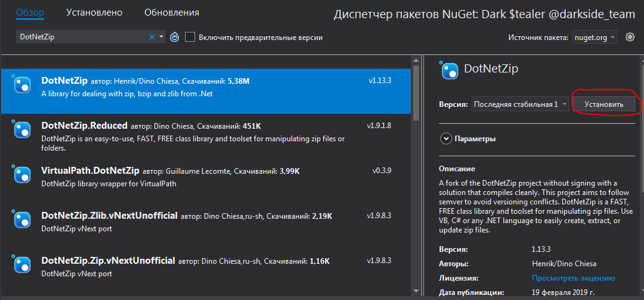The image size is (644, 300).
Task: Select DotNetZip.Zip.vNextUnofficial package title
Action: pos(108,261)
